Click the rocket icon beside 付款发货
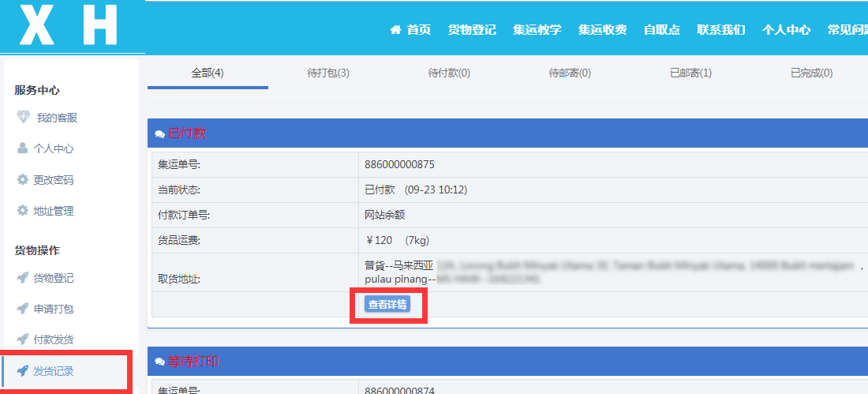868x394 pixels. 23,340
